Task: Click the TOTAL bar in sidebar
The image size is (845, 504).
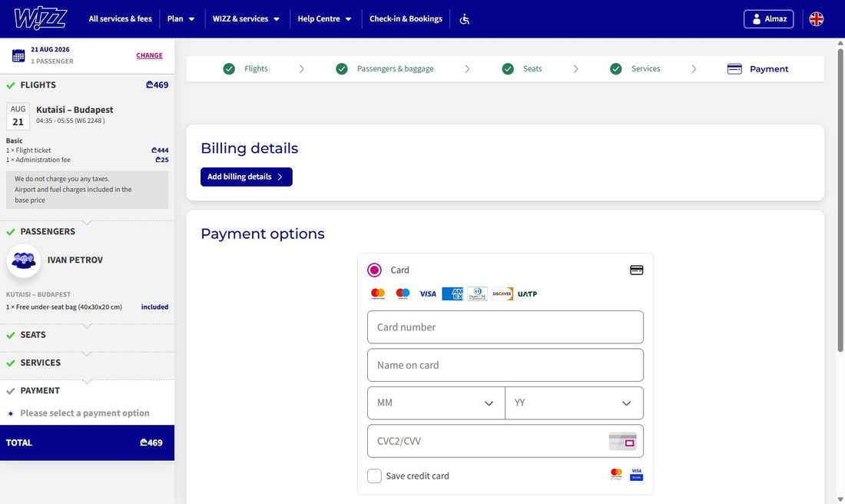Action: tap(88, 443)
